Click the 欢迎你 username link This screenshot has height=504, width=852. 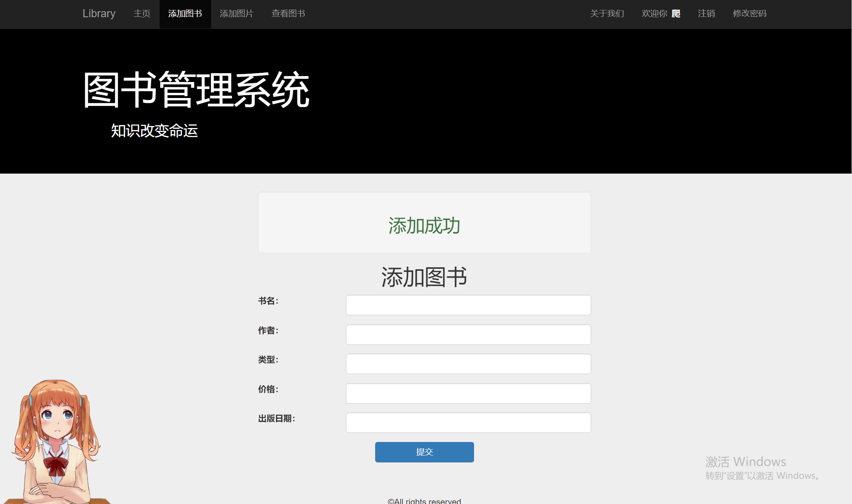(660, 14)
